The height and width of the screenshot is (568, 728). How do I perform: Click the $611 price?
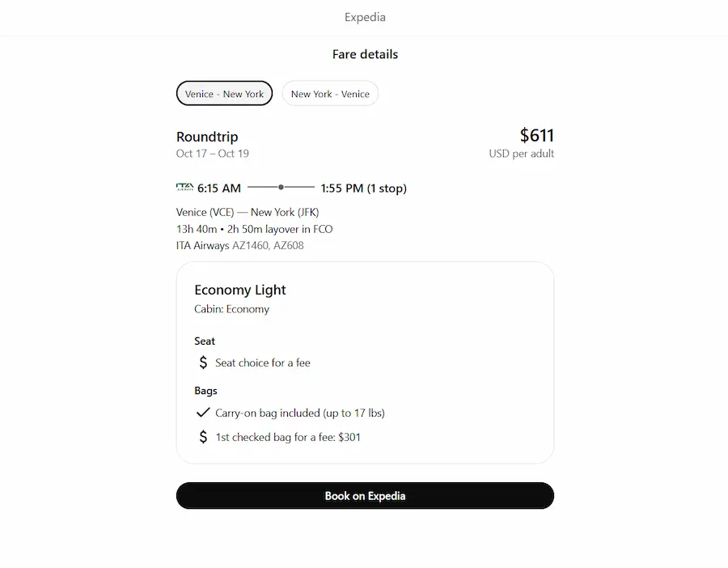coord(536,135)
